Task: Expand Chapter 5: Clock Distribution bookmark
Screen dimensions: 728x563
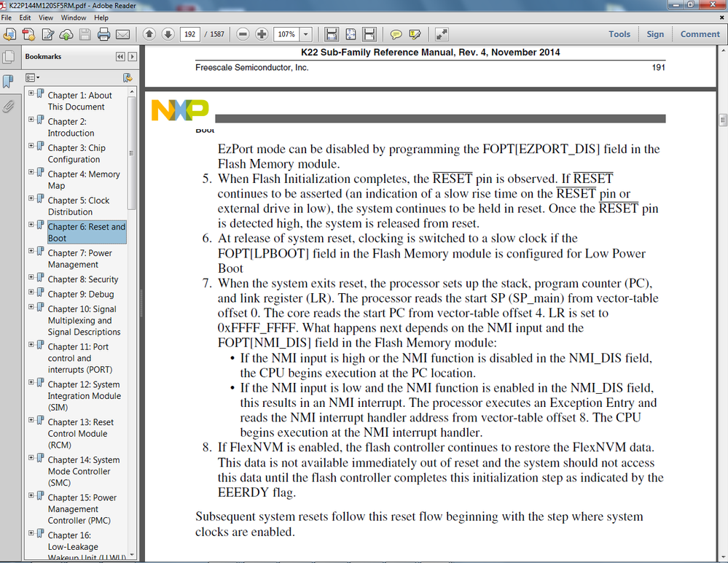Action: [x=31, y=198]
